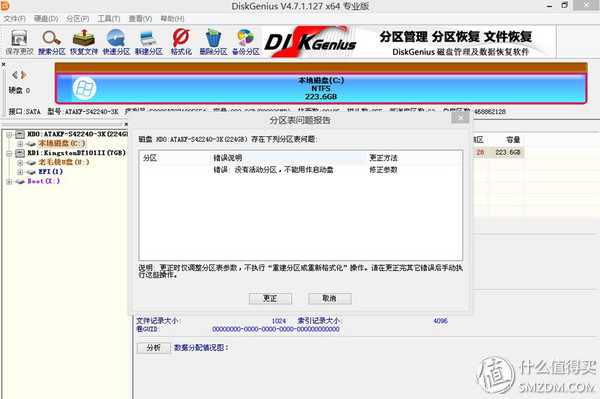The image size is (600, 399).
Task: Click the 分析 analyze button
Action: click(x=153, y=348)
